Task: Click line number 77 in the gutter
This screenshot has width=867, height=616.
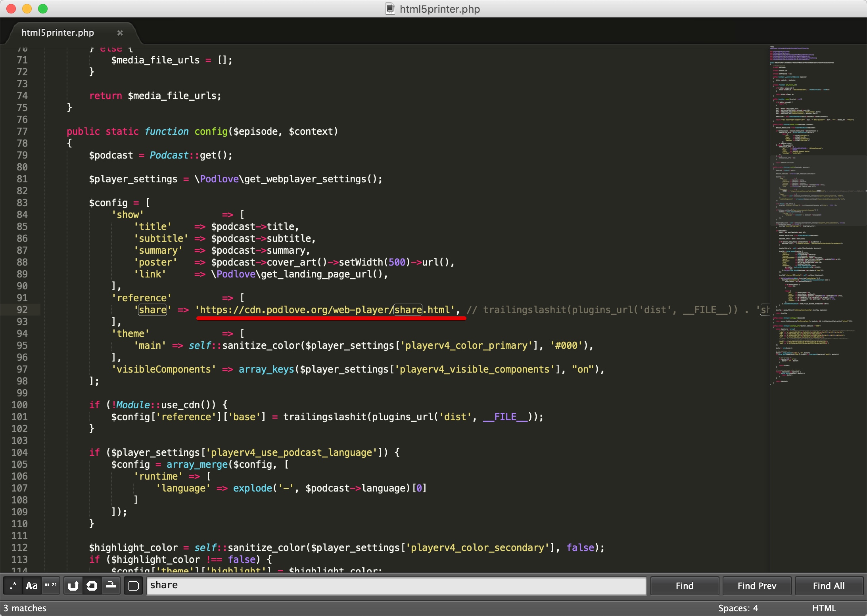Action: point(22,131)
